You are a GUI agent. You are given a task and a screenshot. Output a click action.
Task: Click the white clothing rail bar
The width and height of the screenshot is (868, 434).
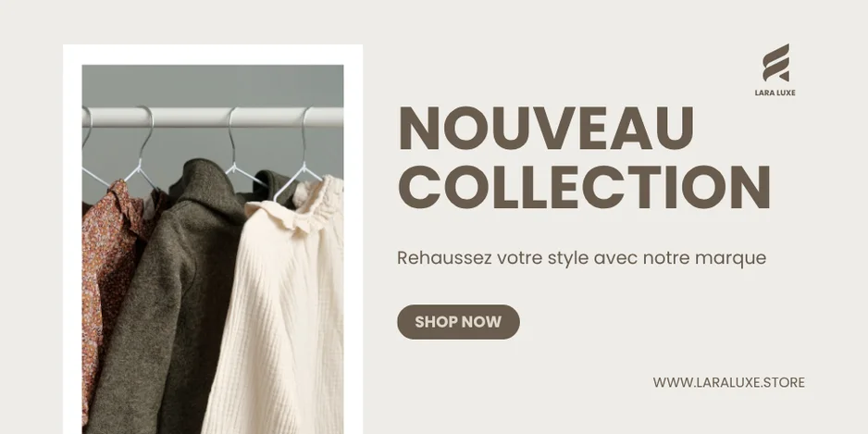(x=213, y=118)
